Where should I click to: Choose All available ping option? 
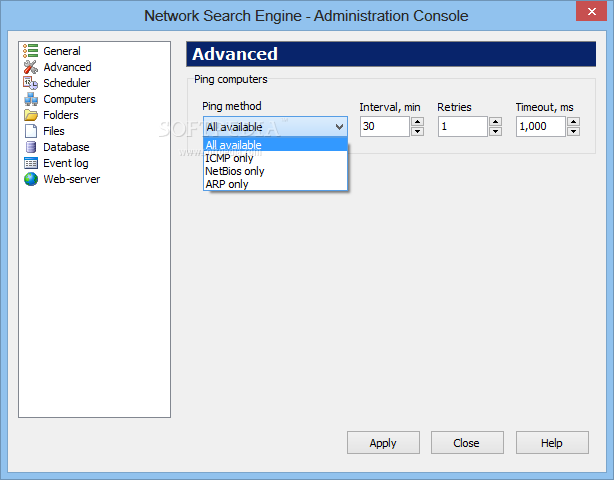click(x=275, y=145)
